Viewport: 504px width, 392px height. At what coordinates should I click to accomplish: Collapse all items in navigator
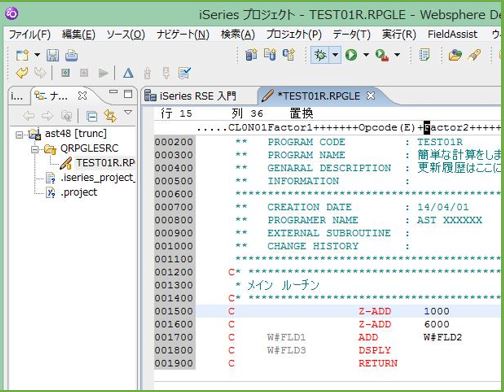[x=91, y=116]
